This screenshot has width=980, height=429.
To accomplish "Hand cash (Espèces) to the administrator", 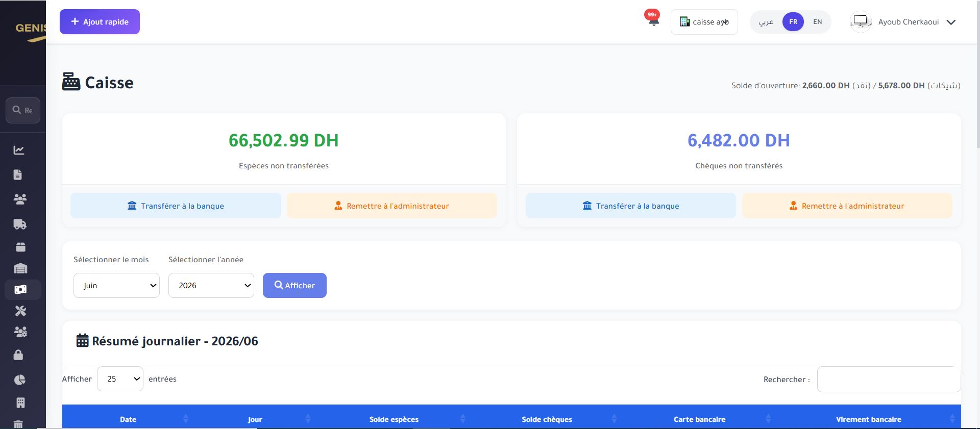I will pos(392,206).
